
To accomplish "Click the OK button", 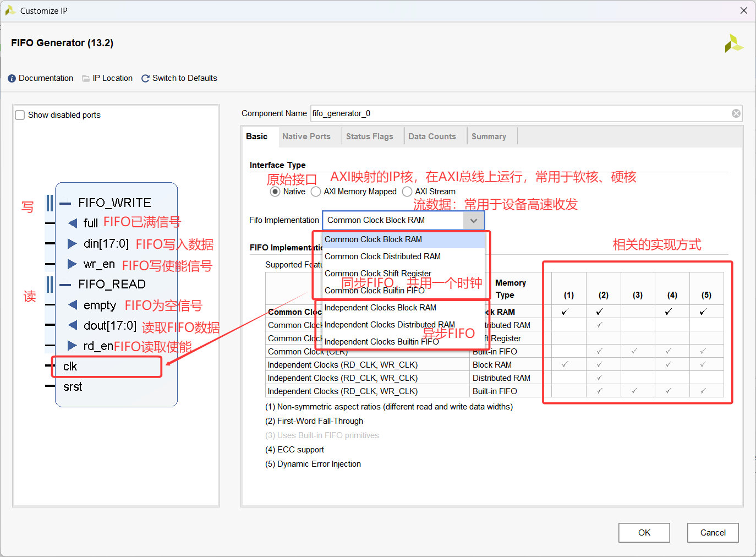I will 644,533.
